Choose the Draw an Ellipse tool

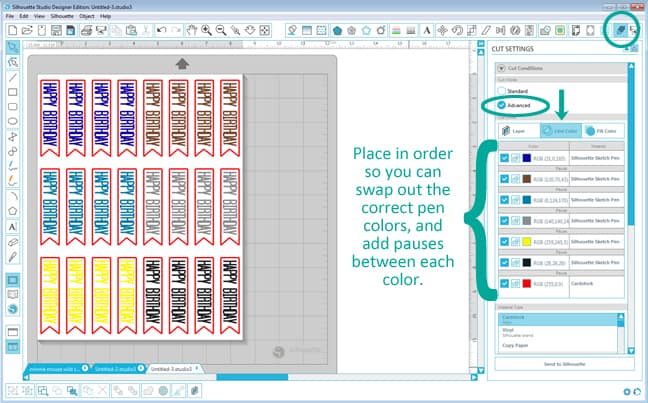pyautogui.click(x=13, y=121)
